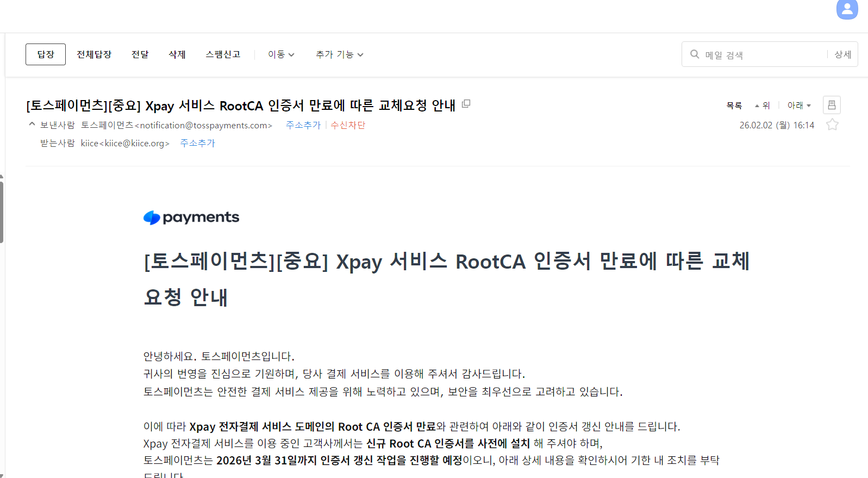868x478 pixels.
Task: Collapse the sender details caret
Action: point(32,125)
